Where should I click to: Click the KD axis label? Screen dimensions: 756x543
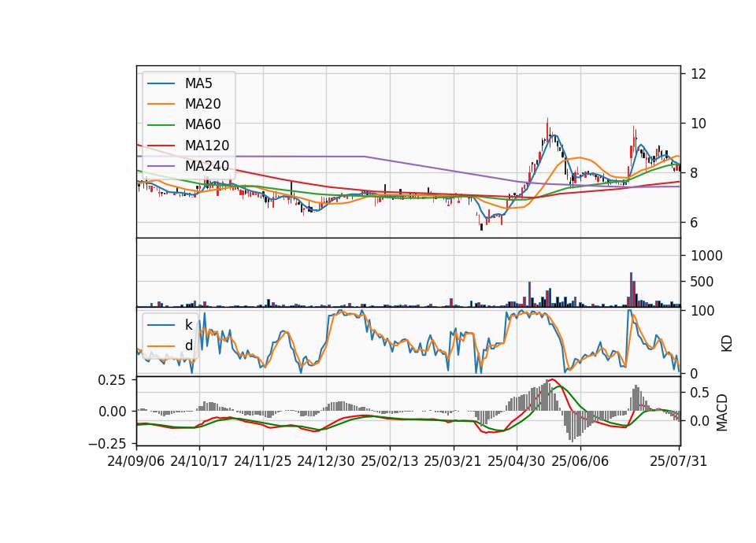[727, 344]
